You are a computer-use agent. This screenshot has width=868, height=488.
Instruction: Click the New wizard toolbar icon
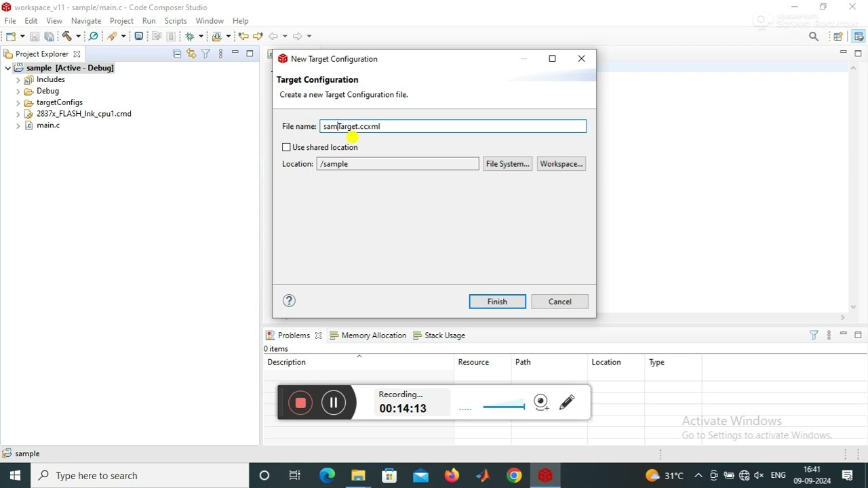[11, 36]
